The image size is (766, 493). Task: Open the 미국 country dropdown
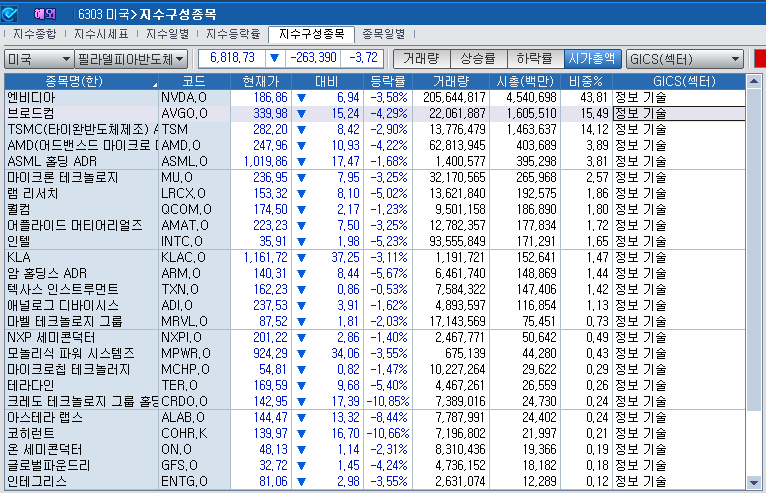click(39, 59)
